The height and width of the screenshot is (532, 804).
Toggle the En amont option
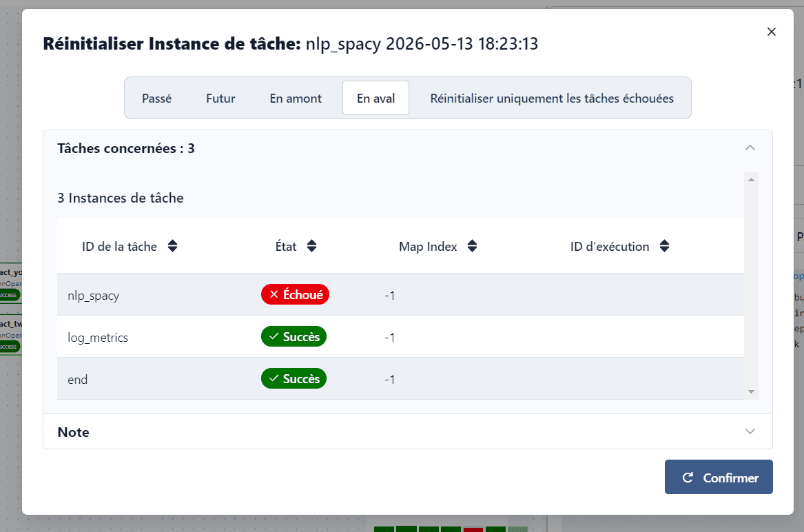click(296, 98)
